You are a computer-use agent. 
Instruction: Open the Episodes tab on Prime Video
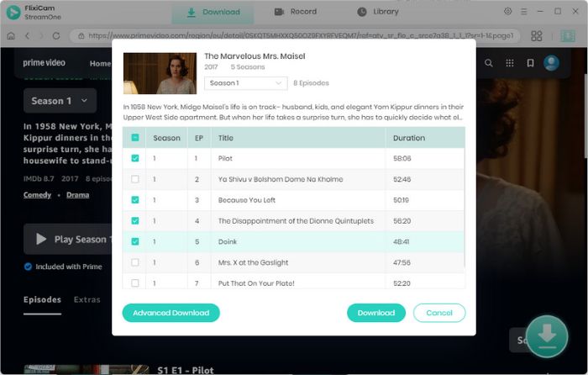tap(42, 299)
